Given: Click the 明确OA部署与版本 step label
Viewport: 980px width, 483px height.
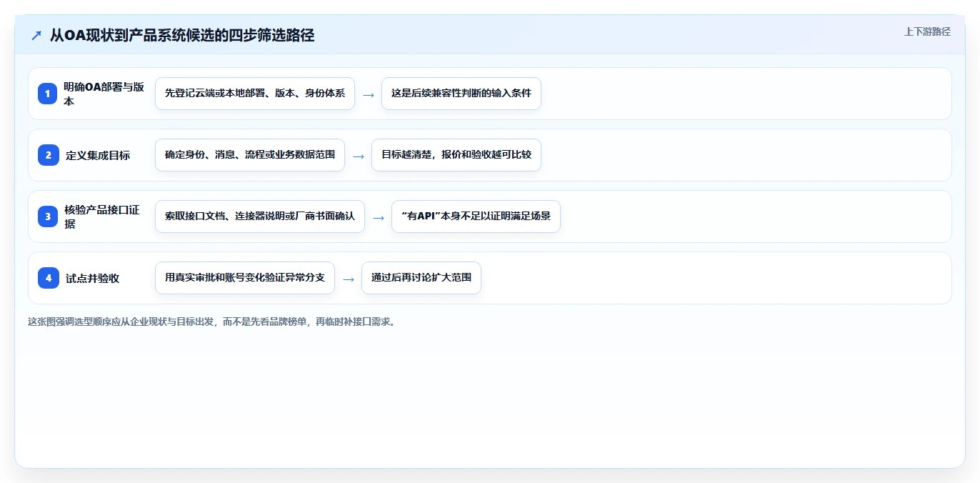Looking at the screenshot, I should pyautogui.click(x=104, y=94).
